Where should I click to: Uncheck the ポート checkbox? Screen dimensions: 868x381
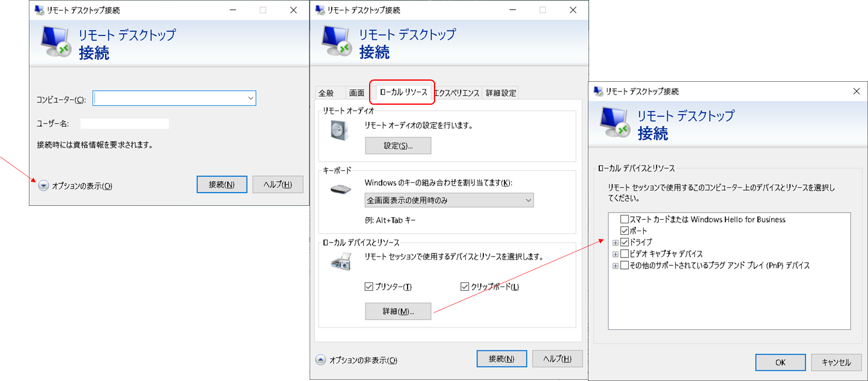(x=625, y=231)
